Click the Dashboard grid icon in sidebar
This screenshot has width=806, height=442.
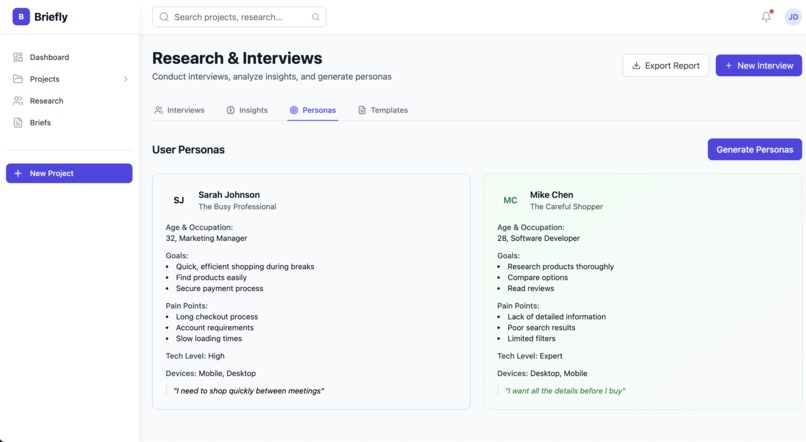18,57
